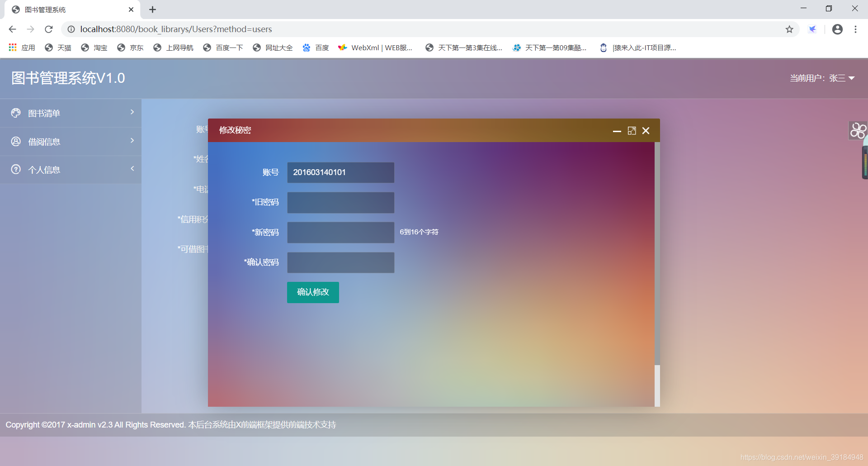Click the blue bird extension icon
Image resolution: width=868 pixels, height=466 pixels.
[812, 29]
